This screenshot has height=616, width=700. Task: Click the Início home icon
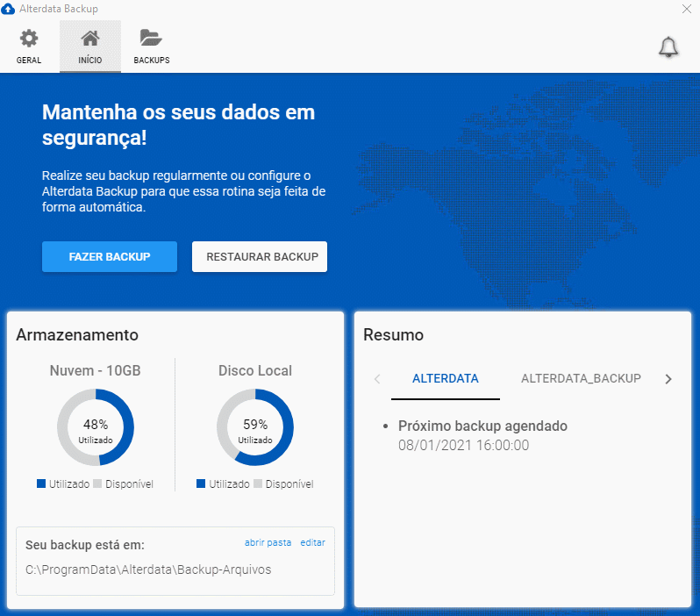[x=89, y=39]
